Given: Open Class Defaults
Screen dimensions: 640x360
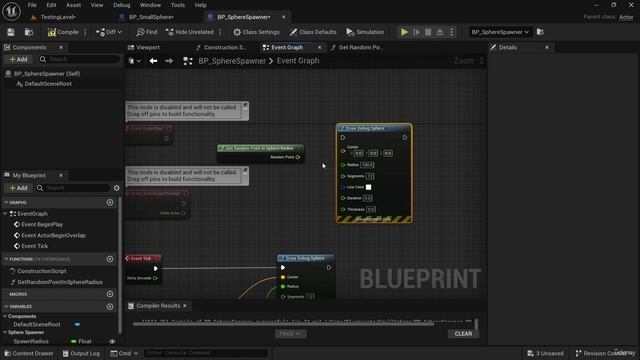Looking at the screenshot, I should [x=313, y=32].
